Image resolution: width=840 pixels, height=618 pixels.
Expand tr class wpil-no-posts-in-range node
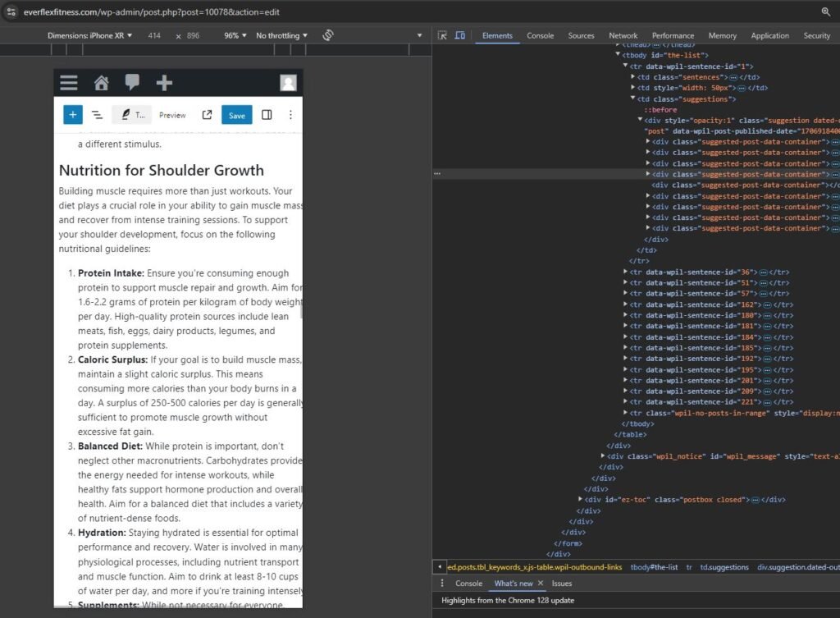click(x=625, y=413)
